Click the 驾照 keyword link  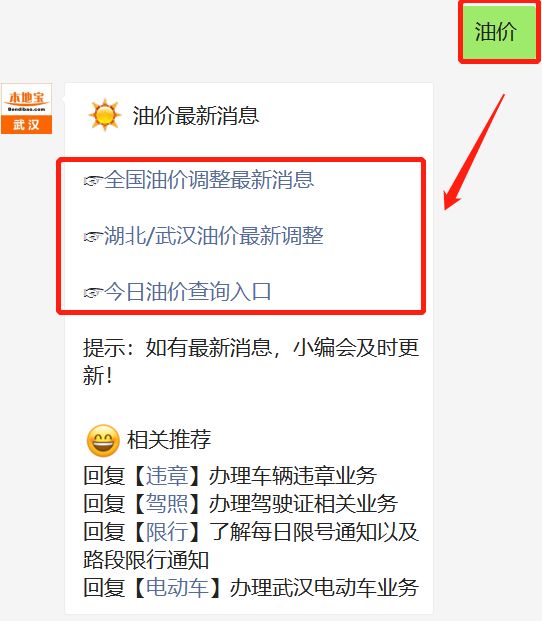(x=167, y=504)
